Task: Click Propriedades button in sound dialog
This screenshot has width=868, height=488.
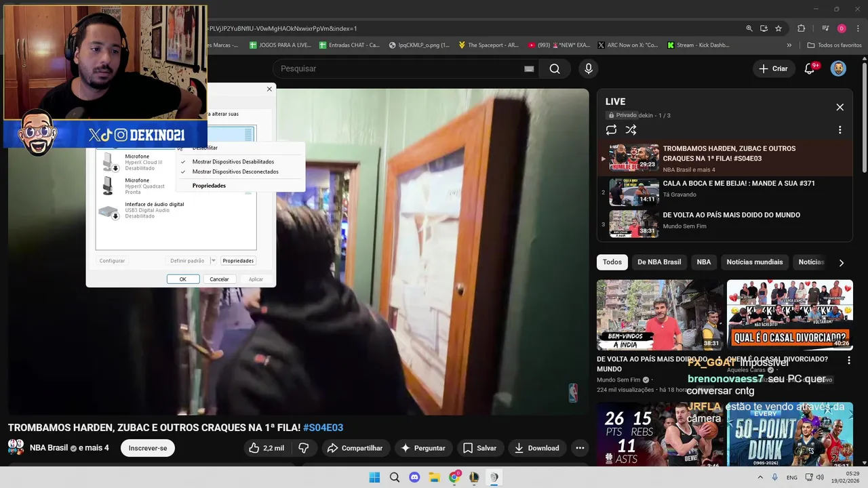Action: coord(238,261)
